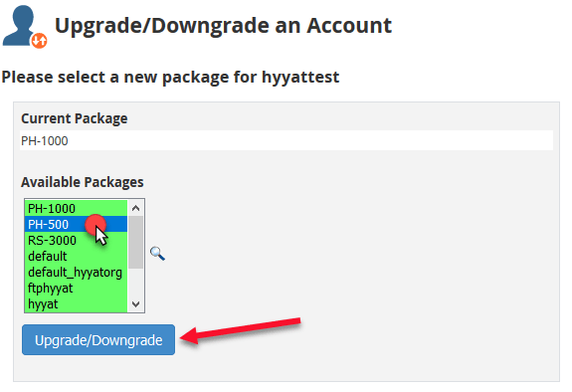Choose RS-3000 from Available Packages
The image size is (572, 392).
pyautogui.click(x=77, y=240)
